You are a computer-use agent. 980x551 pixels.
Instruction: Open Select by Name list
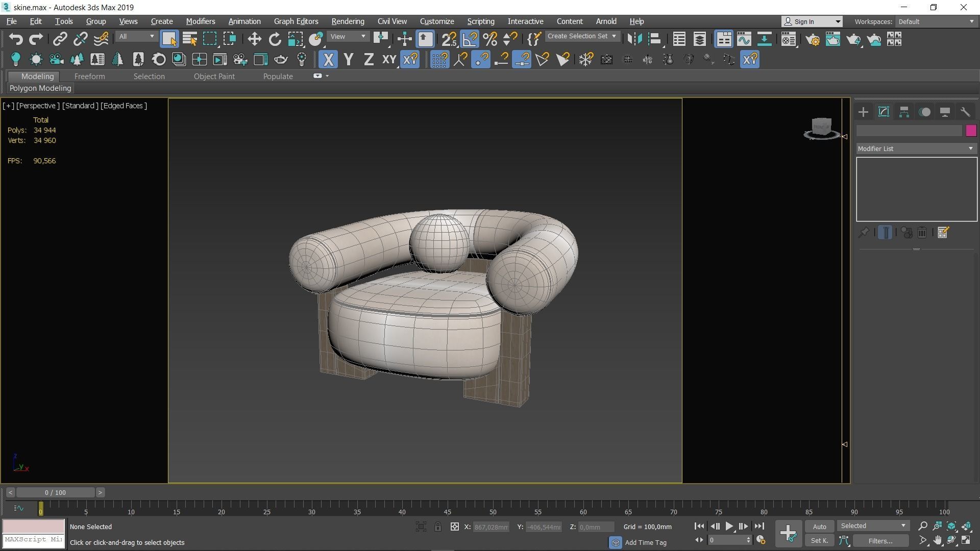(189, 39)
